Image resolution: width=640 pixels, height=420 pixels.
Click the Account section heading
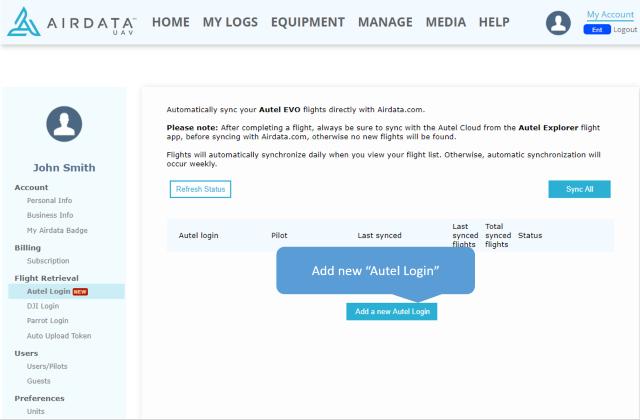tap(31, 187)
